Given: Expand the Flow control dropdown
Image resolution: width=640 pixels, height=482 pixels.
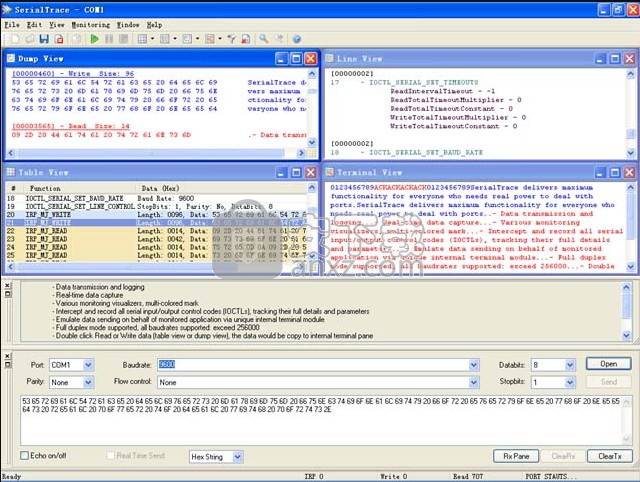Looking at the screenshot, I should [x=473, y=382].
